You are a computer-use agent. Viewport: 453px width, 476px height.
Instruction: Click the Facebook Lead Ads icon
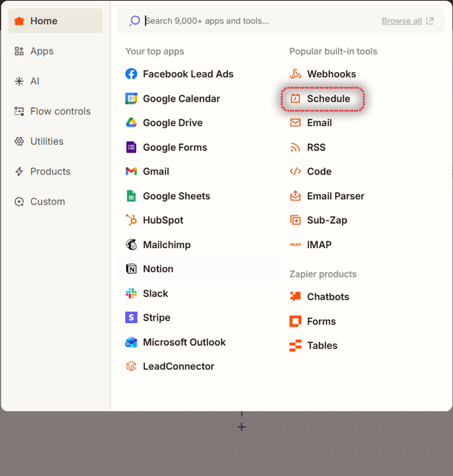point(131,74)
